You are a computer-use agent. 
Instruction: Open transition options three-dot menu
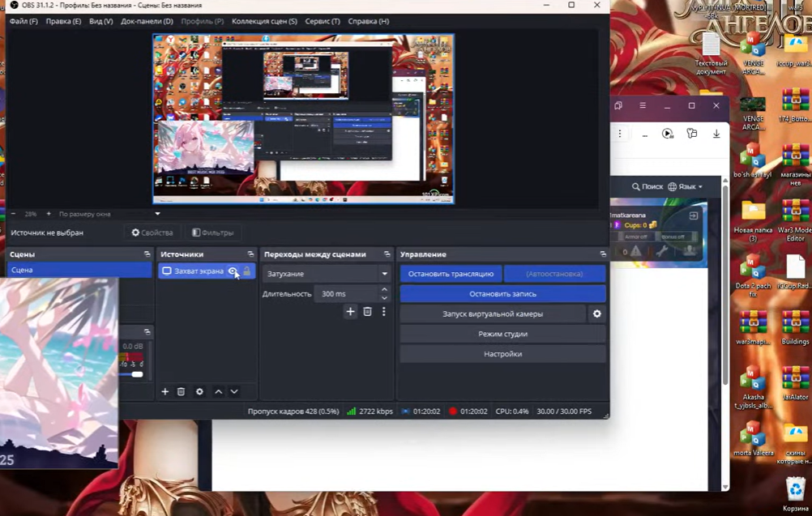(x=384, y=312)
